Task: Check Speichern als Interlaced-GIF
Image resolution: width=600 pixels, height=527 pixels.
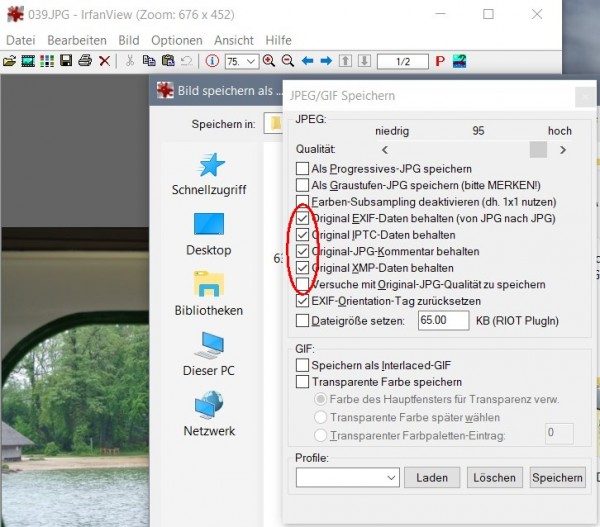Action: [302, 365]
